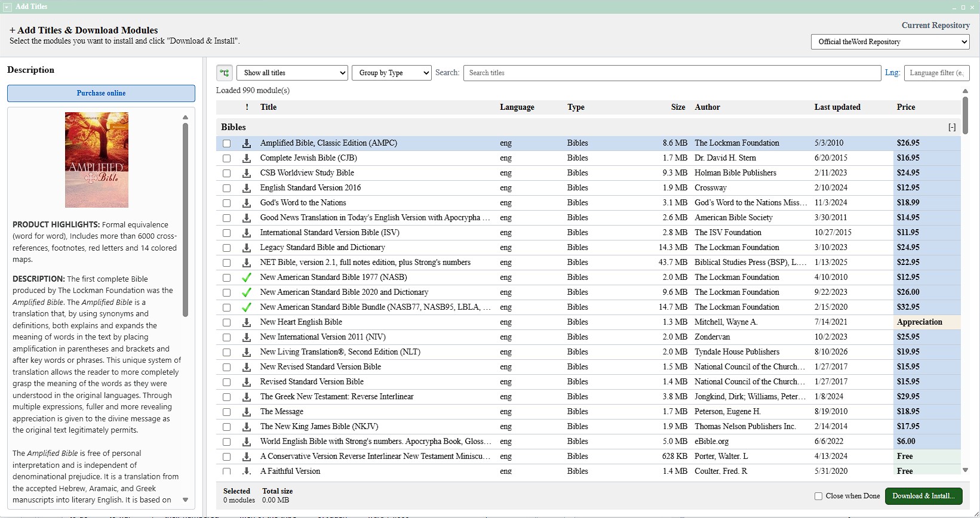The height and width of the screenshot is (518, 980).
Task: Sort list by the Price column header
Action: pos(905,107)
